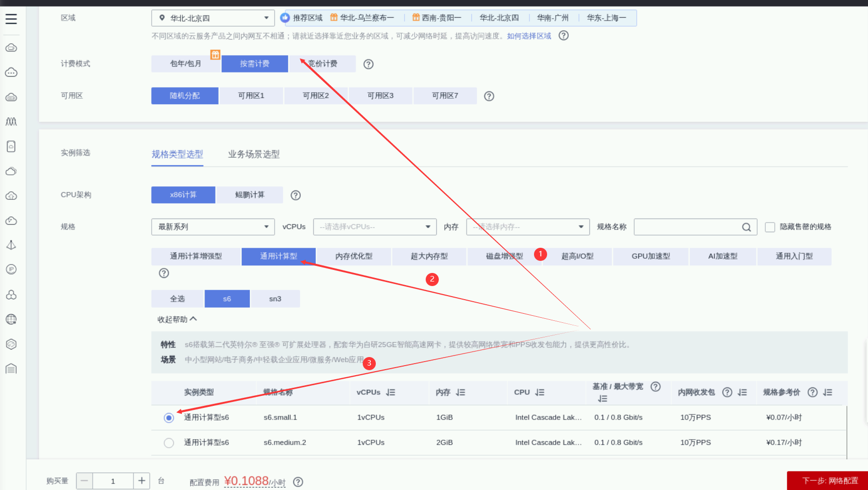Viewport: 868px width, 490px height.
Task: Click the globe icon in the left sidebar
Action: coord(11,319)
